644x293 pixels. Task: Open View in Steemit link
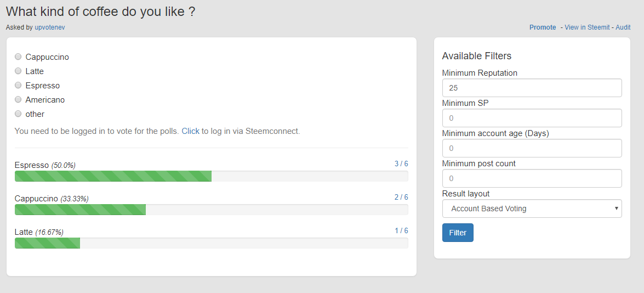pos(586,27)
